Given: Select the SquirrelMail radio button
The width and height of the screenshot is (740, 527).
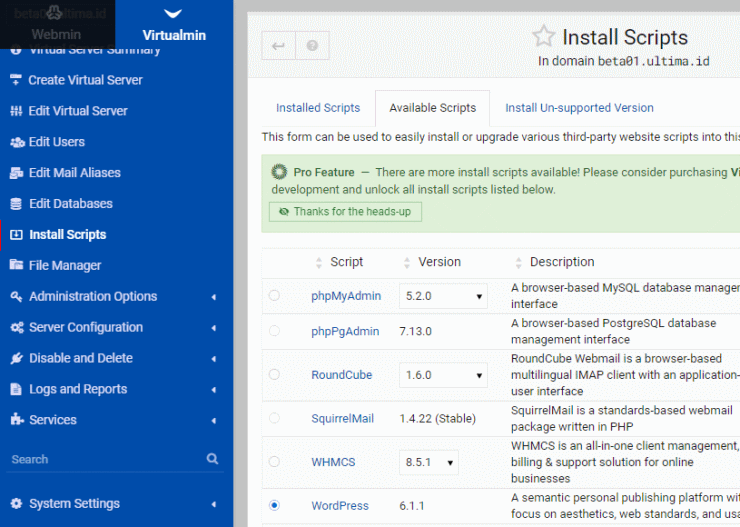Looking at the screenshot, I should 274,418.
